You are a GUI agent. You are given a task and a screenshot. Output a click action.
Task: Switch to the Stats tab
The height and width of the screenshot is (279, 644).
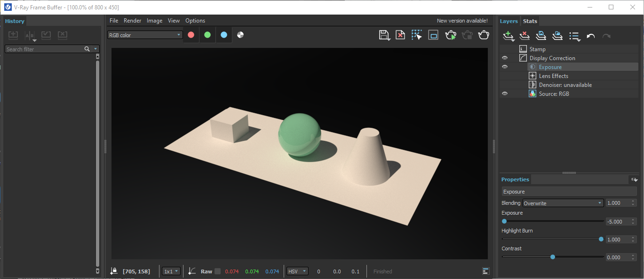[530, 21]
